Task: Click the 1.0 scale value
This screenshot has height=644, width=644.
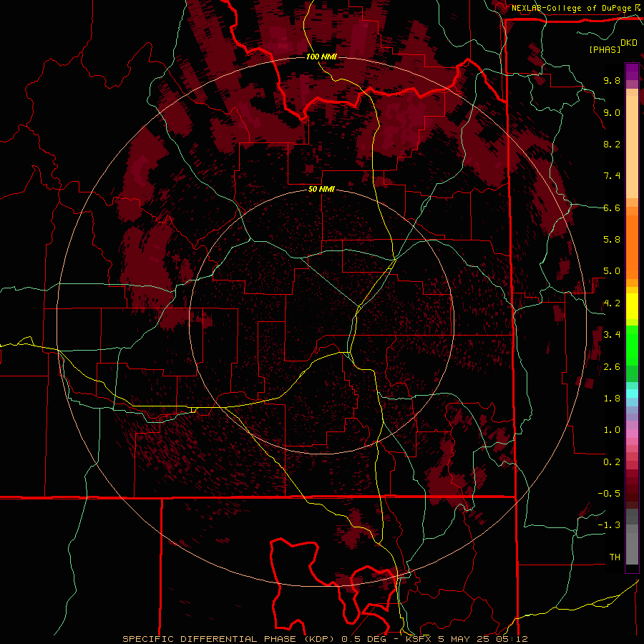Action: 612,430
